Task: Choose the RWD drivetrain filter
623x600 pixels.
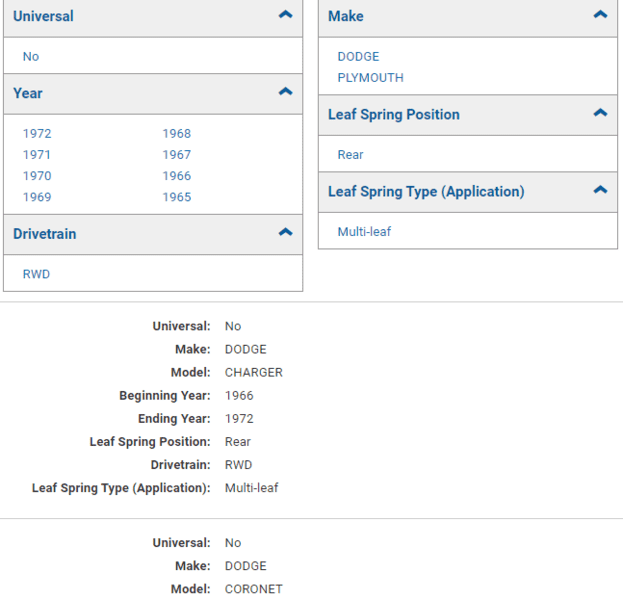Action: point(36,274)
